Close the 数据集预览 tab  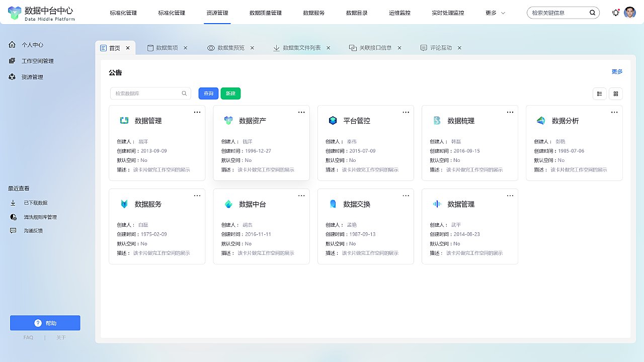click(x=252, y=48)
